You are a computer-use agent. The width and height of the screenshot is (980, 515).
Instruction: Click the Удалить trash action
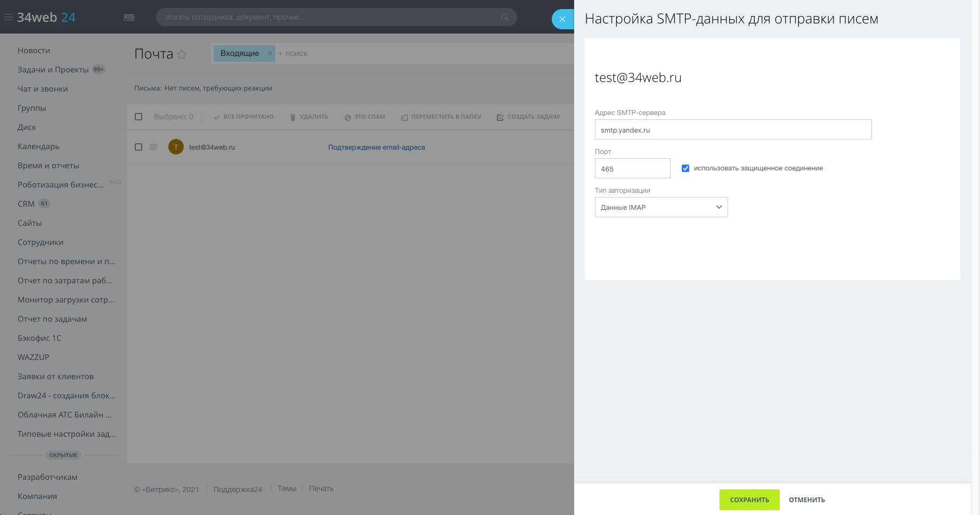point(309,117)
